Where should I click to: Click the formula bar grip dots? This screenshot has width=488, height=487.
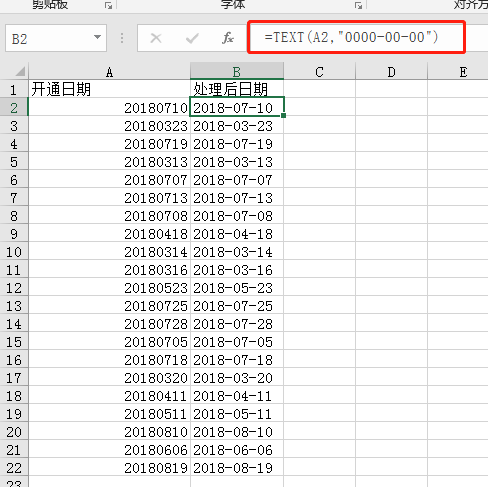point(122,38)
